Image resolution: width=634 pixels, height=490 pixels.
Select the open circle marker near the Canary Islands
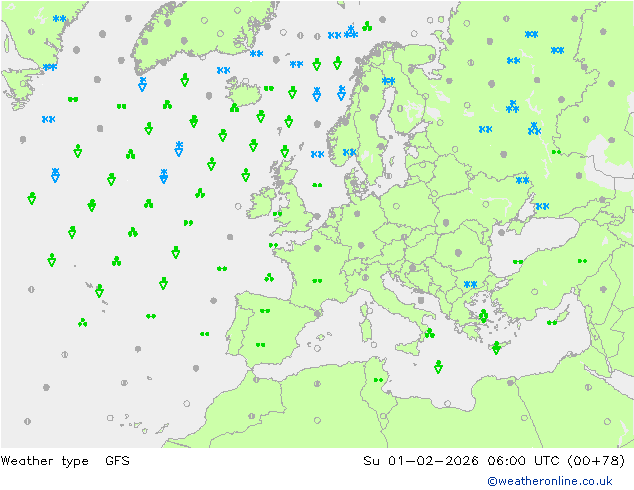point(110,418)
